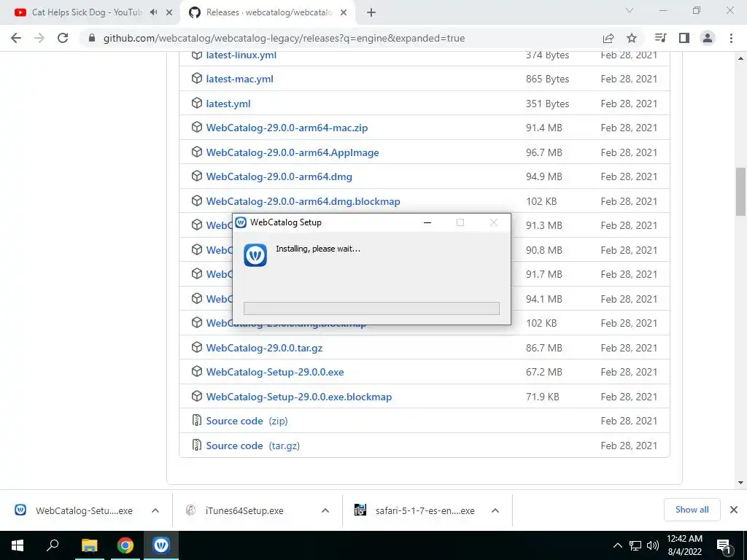Image resolution: width=747 pixels, height=560 pixels.
Task: Click the scrollbar down arrow
Action: (x=740, y=483)
